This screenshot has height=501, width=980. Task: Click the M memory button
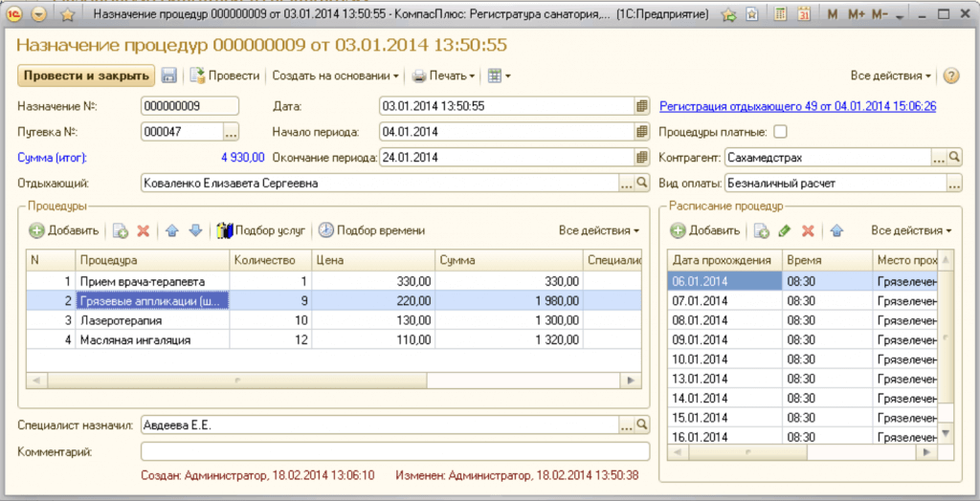pos(832,14)
